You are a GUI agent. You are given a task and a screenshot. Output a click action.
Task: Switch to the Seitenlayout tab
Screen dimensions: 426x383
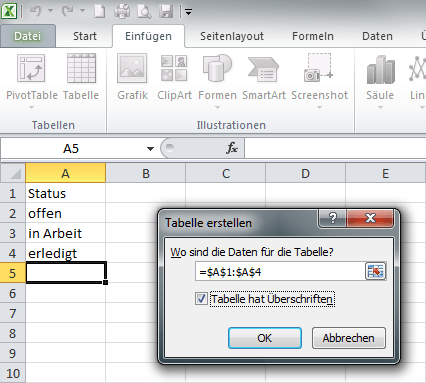(232, 36)
